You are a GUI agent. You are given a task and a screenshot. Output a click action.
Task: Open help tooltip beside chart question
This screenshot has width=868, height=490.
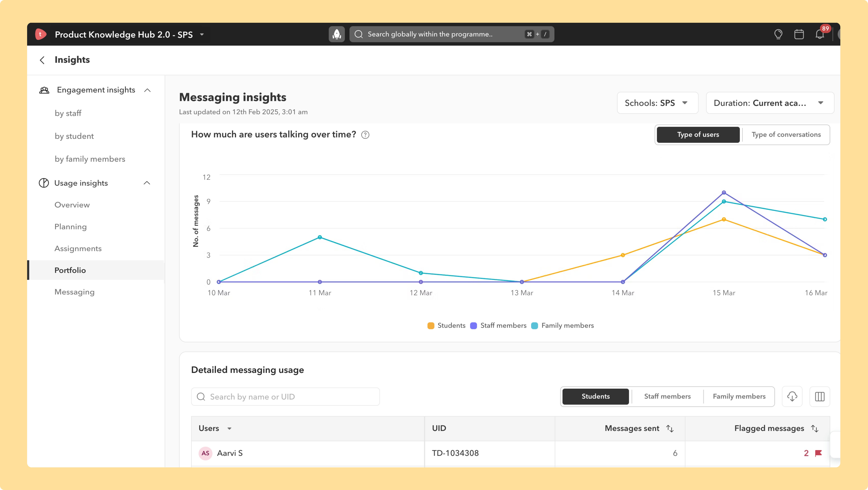(365, 135)
